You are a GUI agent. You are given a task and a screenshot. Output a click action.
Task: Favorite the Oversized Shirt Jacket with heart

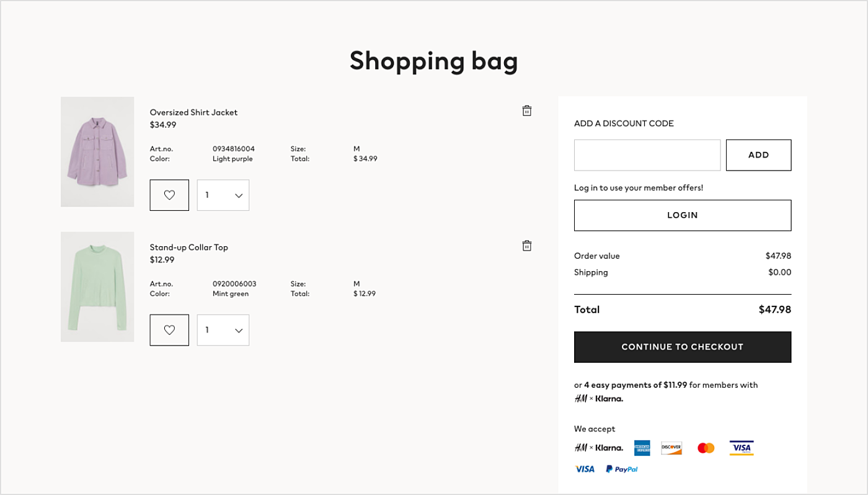click(x=169, y=195)
